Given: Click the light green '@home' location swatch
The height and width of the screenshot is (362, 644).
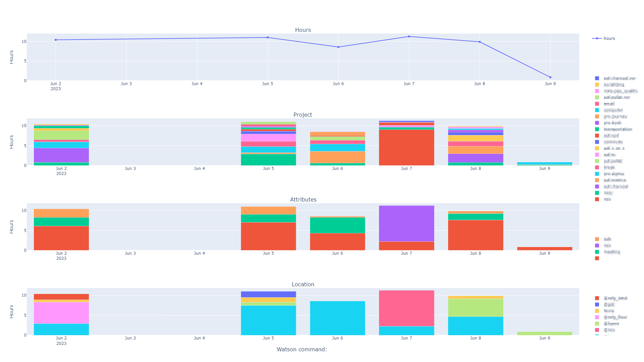Looking at the screenshot, I should [597, 324].
